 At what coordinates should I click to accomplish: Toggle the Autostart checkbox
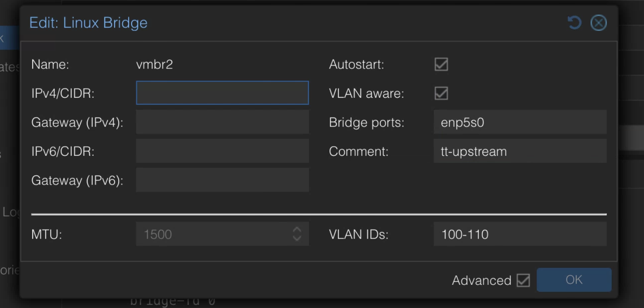coord(441,65)
